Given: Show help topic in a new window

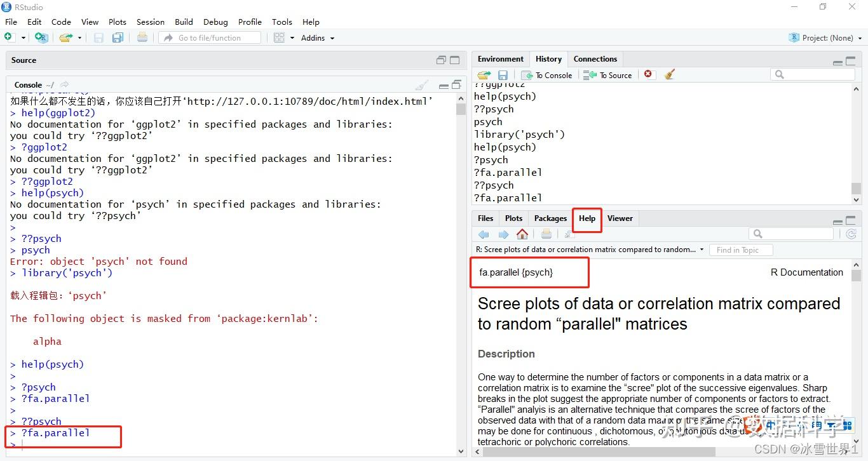Looking at the screenshot, I should coord(569,234).
